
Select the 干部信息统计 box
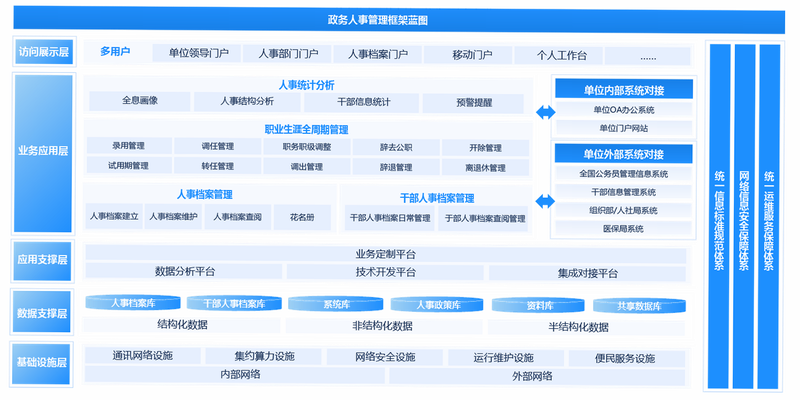tap(362, 102)
